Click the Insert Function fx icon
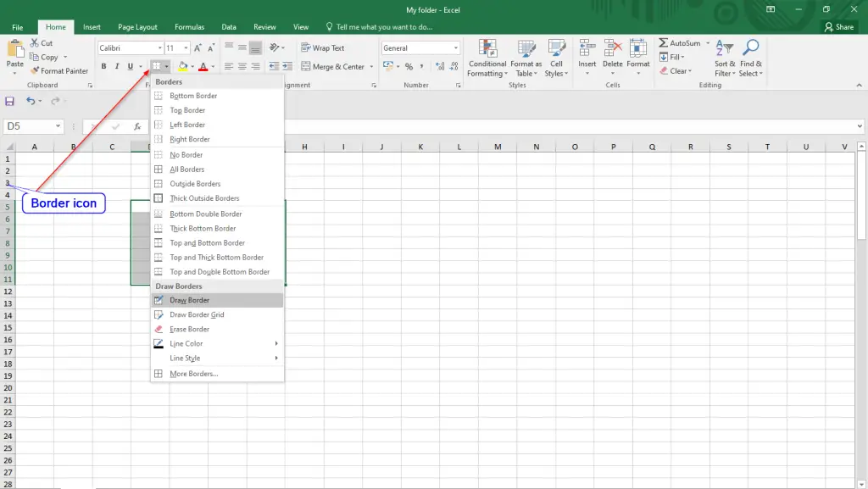The height and width of the screenshot is (489, 868). coord(138,127)
